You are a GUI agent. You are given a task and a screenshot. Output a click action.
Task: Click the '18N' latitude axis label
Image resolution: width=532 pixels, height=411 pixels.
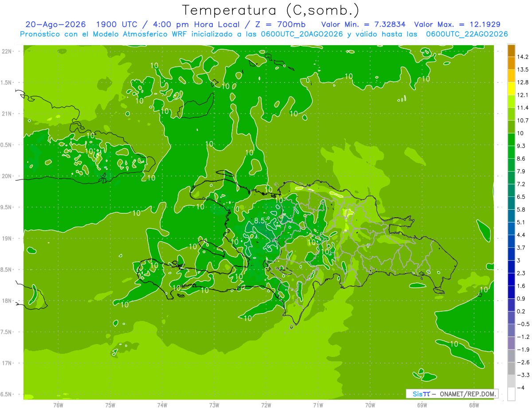pos(6,301)
